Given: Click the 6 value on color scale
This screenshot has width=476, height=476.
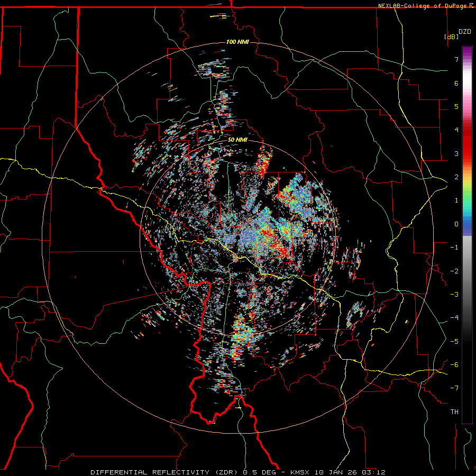Looking at the screenshot, I should pos(456,83).
